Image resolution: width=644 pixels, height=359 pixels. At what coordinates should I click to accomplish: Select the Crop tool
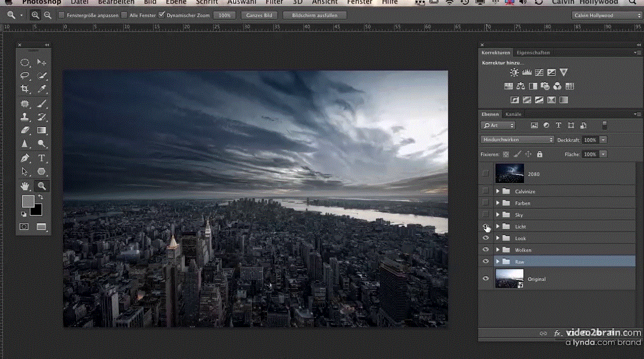24,89
